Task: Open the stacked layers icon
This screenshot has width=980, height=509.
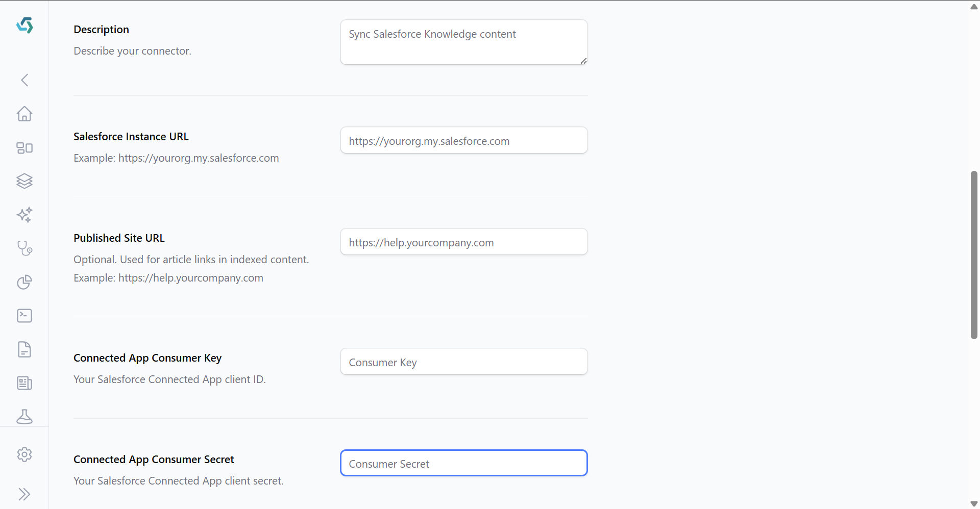Action: (x=24, y=181)
